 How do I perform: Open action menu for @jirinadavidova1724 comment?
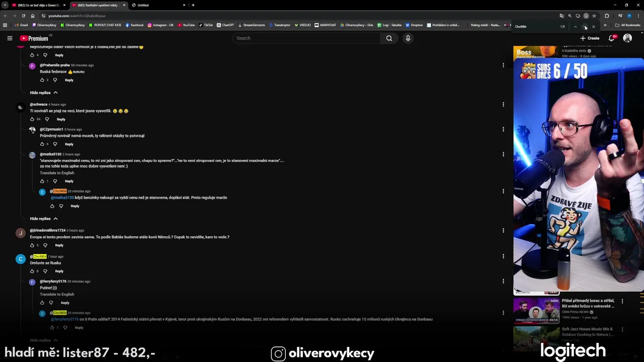503,230
